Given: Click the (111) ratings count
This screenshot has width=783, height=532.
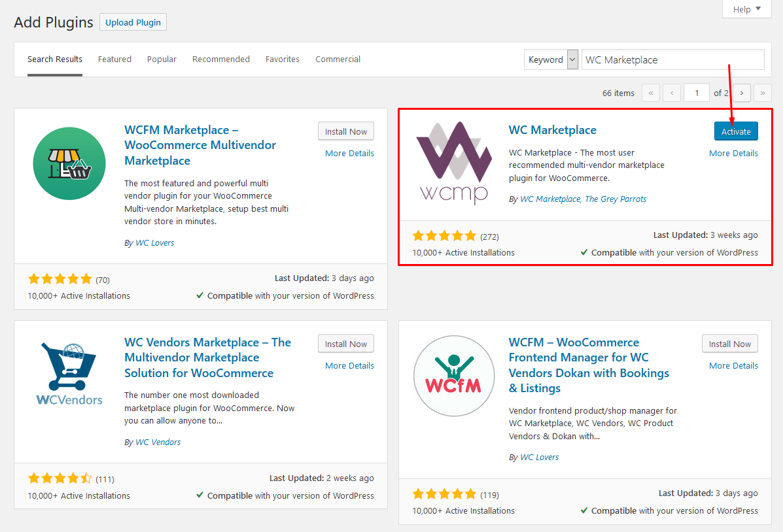Looking at the screenshot, I should [x=105, y=480].
